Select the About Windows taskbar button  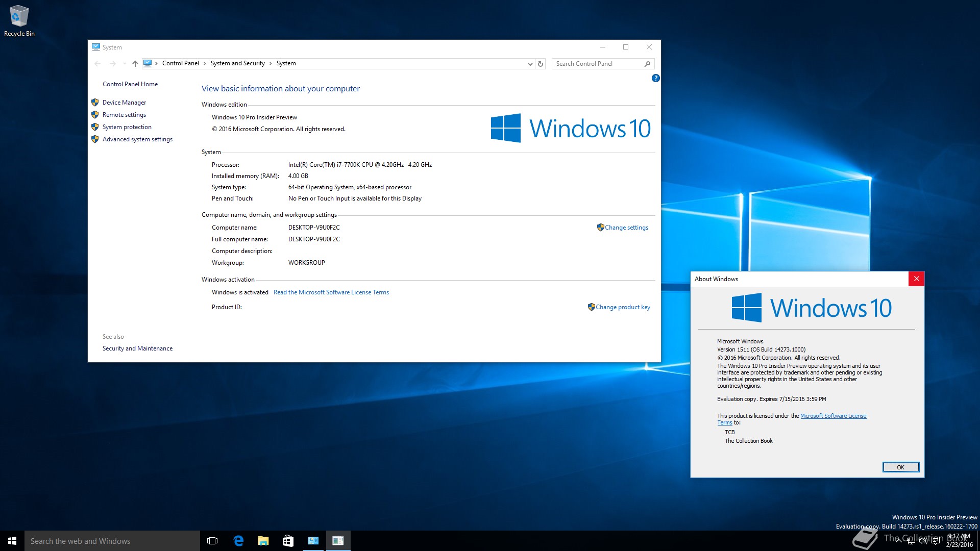pyautogui.click(x=338, y=541)
